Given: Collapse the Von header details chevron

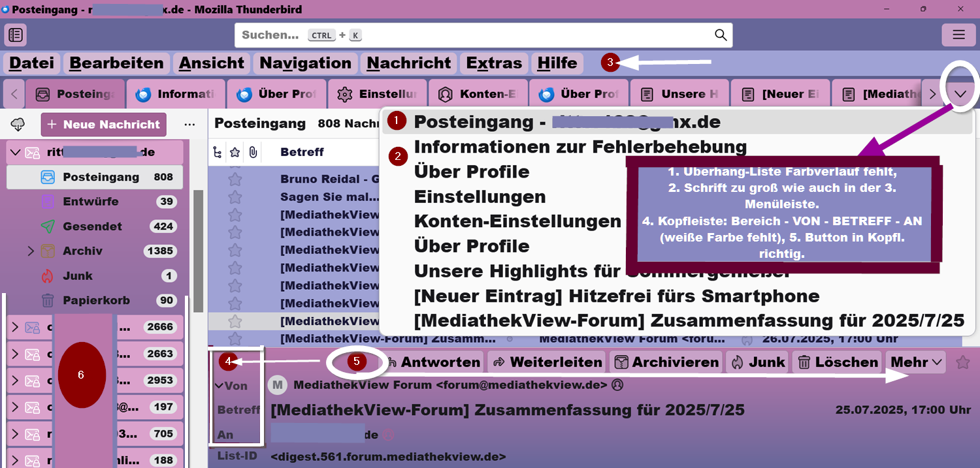Looking at the screenshot, I should [219, 386].
